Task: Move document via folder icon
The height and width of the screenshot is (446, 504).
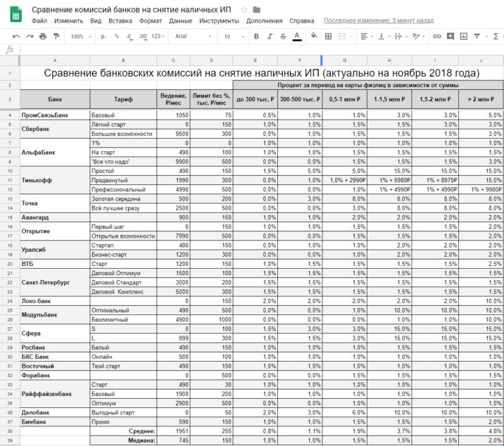Action: click(256, 10)
